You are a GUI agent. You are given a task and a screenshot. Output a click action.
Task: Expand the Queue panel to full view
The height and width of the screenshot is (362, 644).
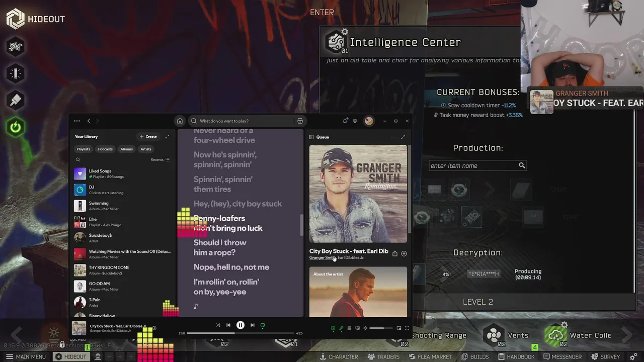coord(403,137)
